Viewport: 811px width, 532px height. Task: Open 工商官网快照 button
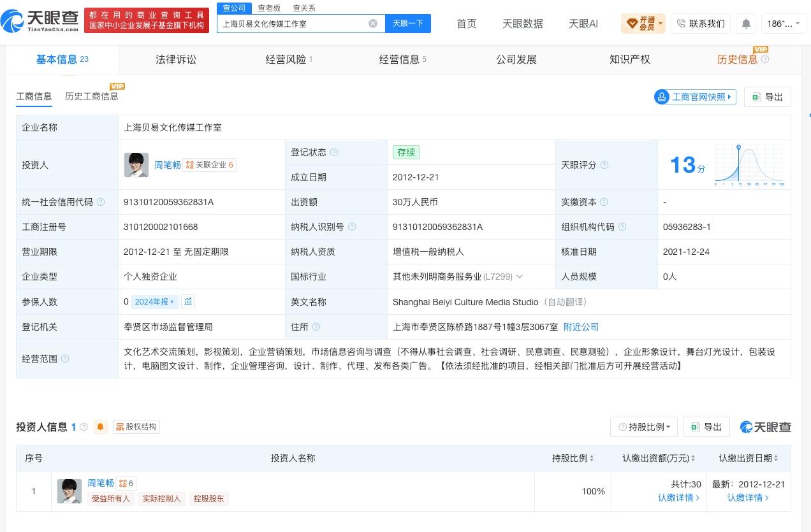695,97
